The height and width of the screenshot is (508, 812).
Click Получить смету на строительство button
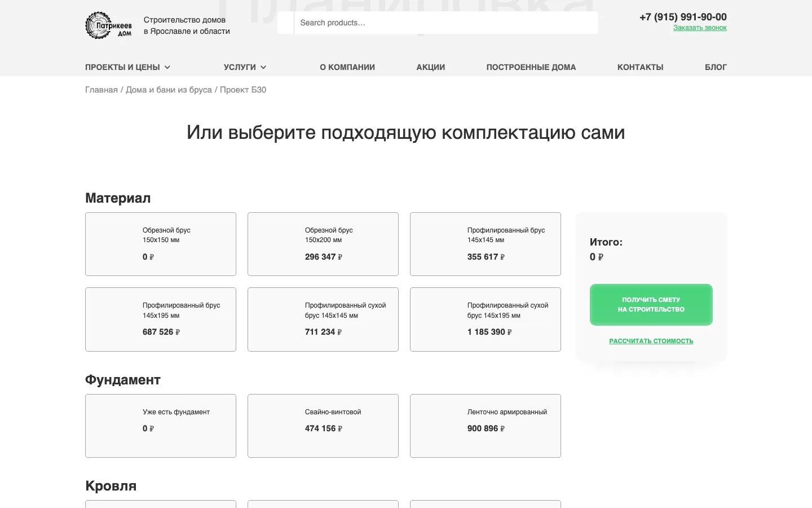click(651, 305)
